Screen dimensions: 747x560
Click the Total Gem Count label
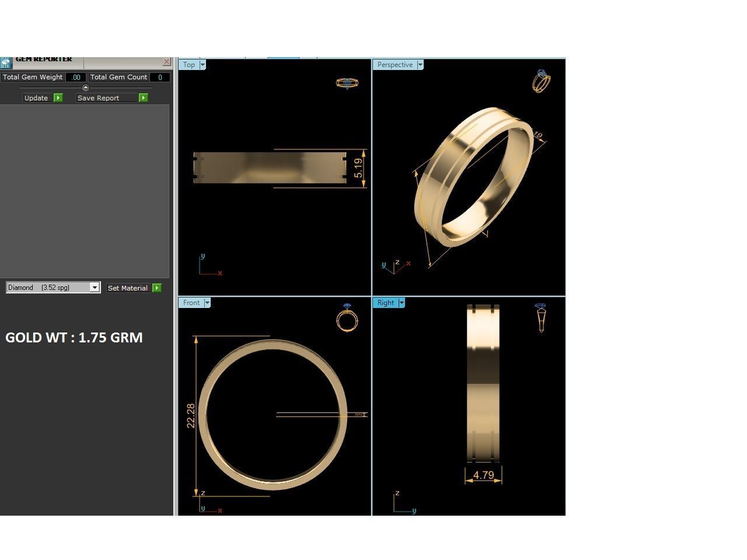coord(119,77)
